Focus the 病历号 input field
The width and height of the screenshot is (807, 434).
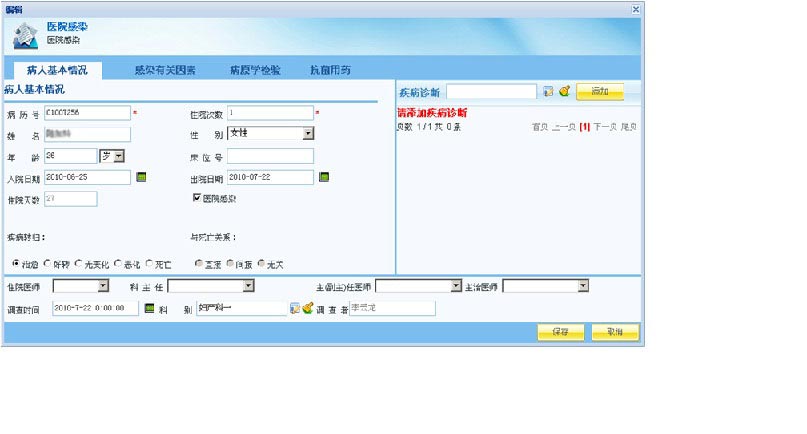click(87, 113)
